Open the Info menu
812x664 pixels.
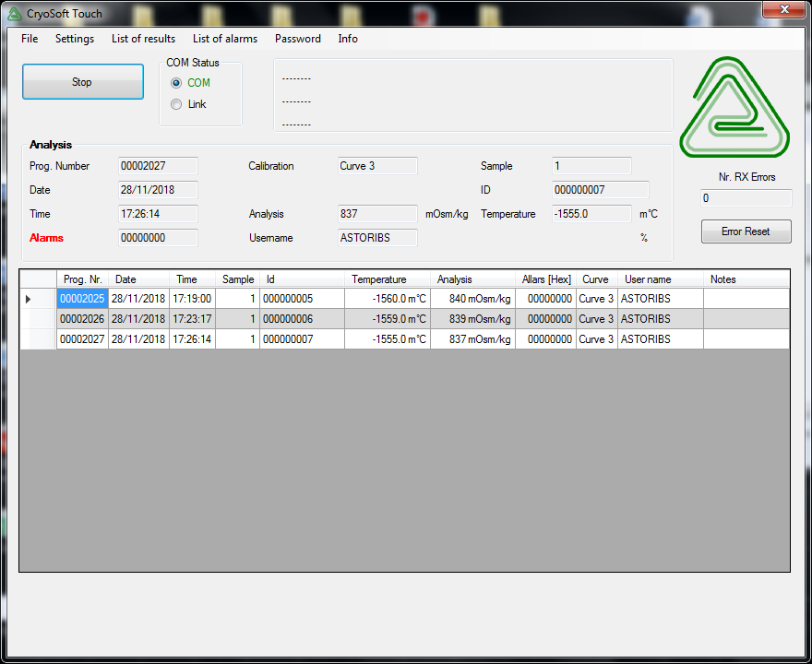pyautogui.click(x=348, y=39)
